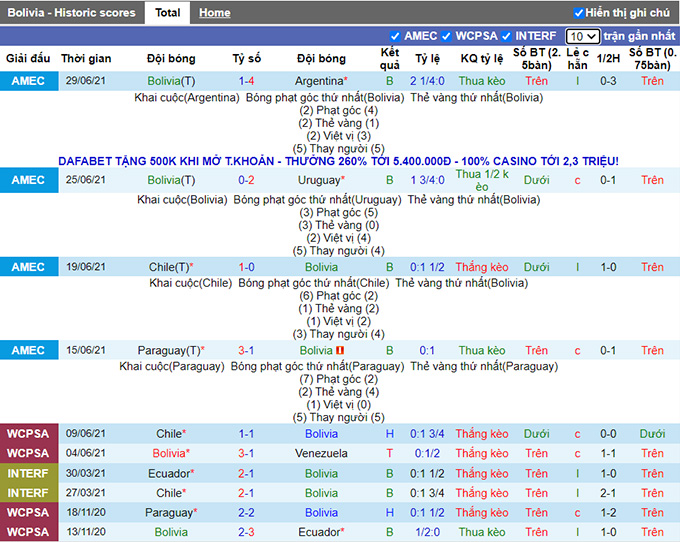The image size is (680, 542).
Task: Open the Venezuela team link
Action: [321, 453]
